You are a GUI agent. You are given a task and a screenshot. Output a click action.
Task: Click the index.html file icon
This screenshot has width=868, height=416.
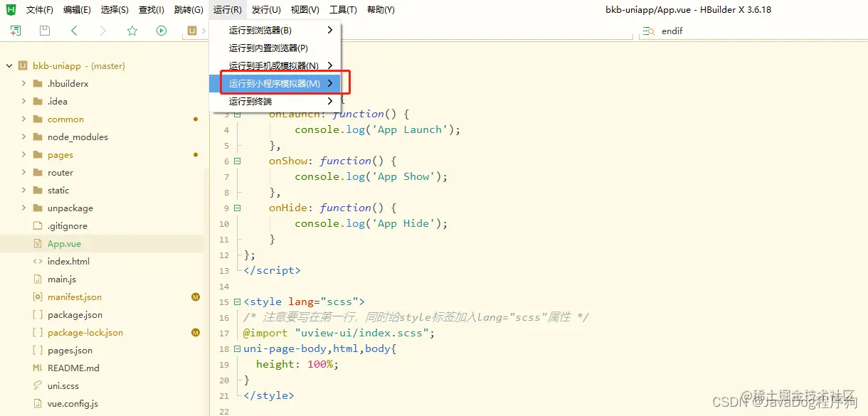tap(38, 261)
